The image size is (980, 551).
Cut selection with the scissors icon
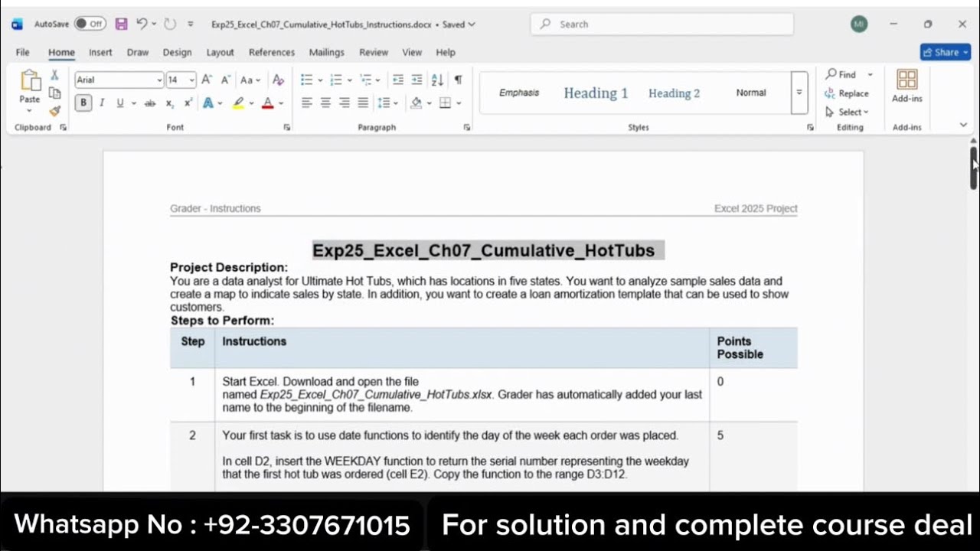pos(54,75)
